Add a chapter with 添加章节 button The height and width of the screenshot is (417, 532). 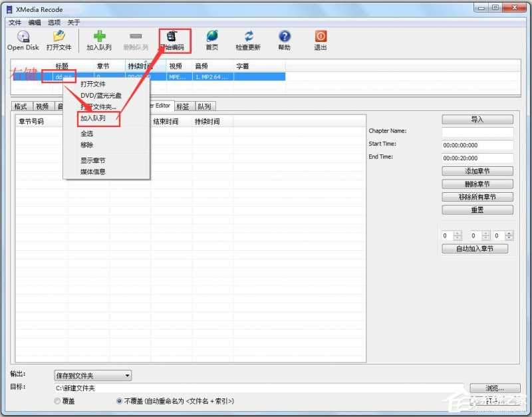(x=476, y=170)
